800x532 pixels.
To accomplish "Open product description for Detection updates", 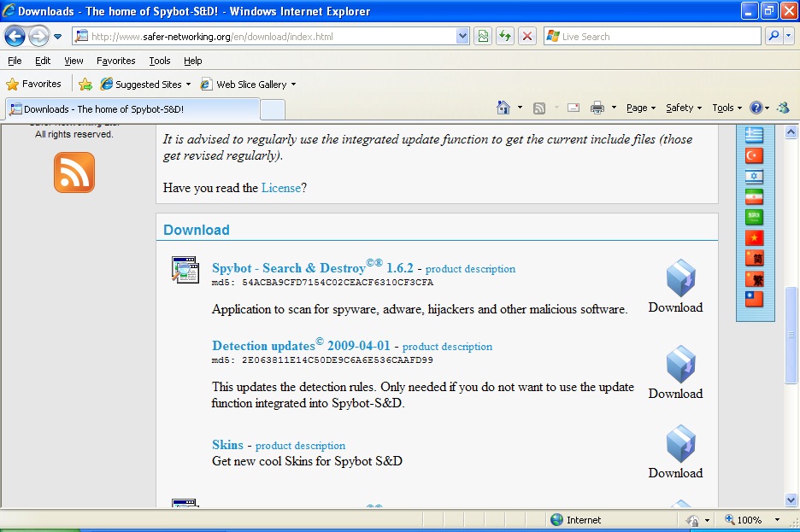I will click(448, 347).
